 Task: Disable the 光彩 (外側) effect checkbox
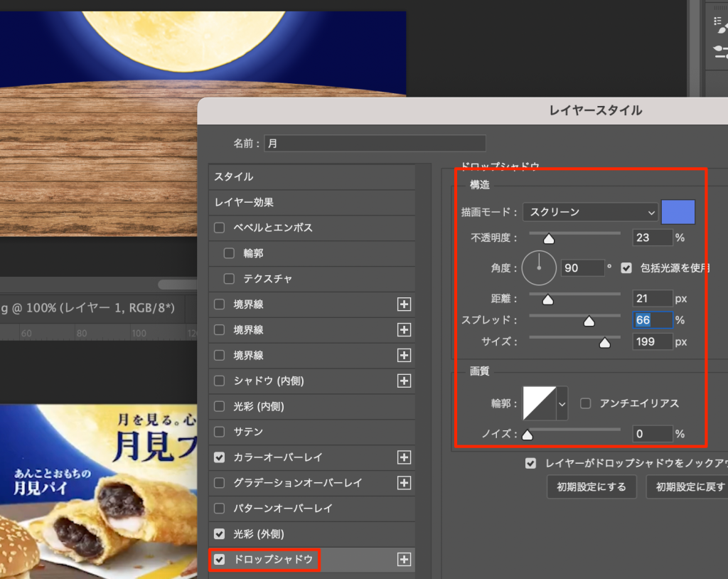pyautogui.click(x=220, y=533)
